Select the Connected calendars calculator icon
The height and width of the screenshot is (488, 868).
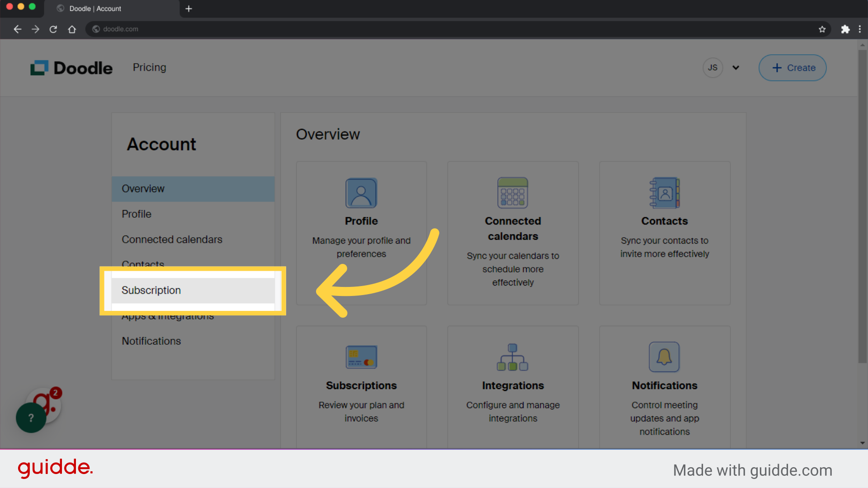(x=513, y=192)
